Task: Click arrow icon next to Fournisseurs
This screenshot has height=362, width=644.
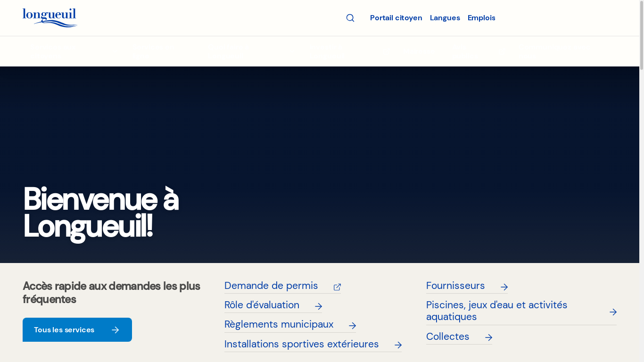Action: click(504, 287)
